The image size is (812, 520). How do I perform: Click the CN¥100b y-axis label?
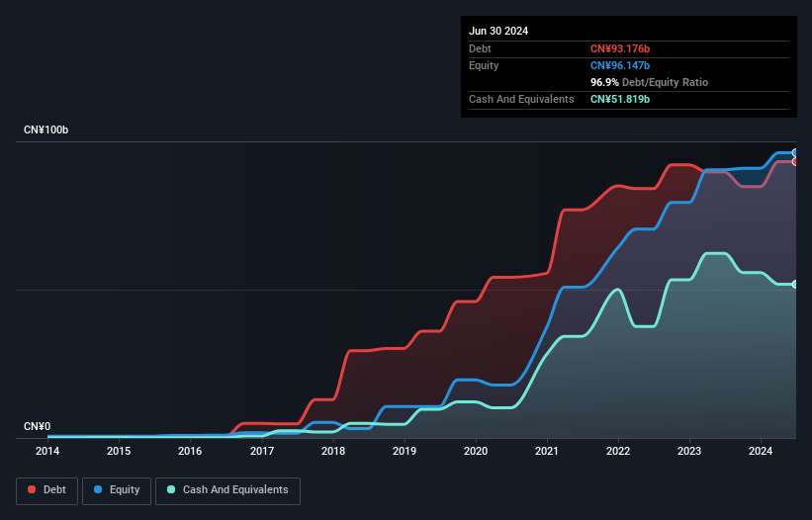(x=46, y=130)
